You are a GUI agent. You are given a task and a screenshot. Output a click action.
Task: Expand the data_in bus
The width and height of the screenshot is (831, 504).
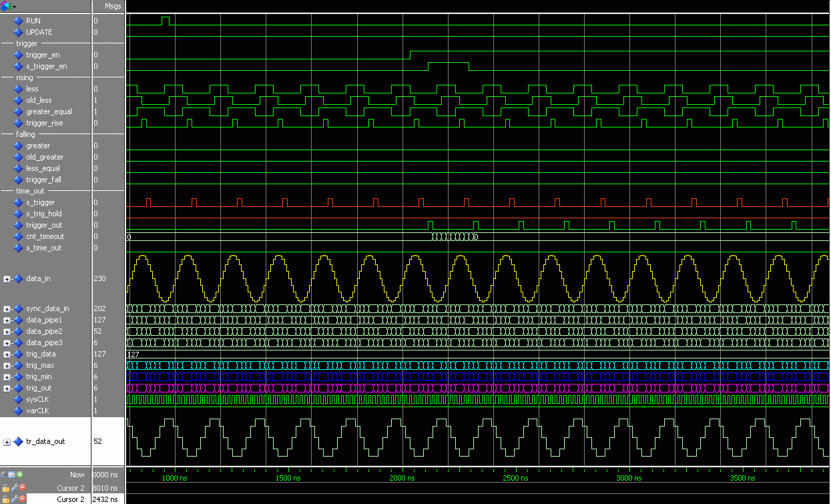7,279
